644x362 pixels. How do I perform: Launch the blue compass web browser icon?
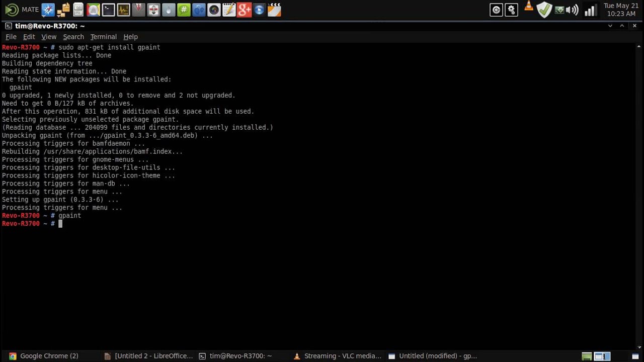(x=48, y=10)
